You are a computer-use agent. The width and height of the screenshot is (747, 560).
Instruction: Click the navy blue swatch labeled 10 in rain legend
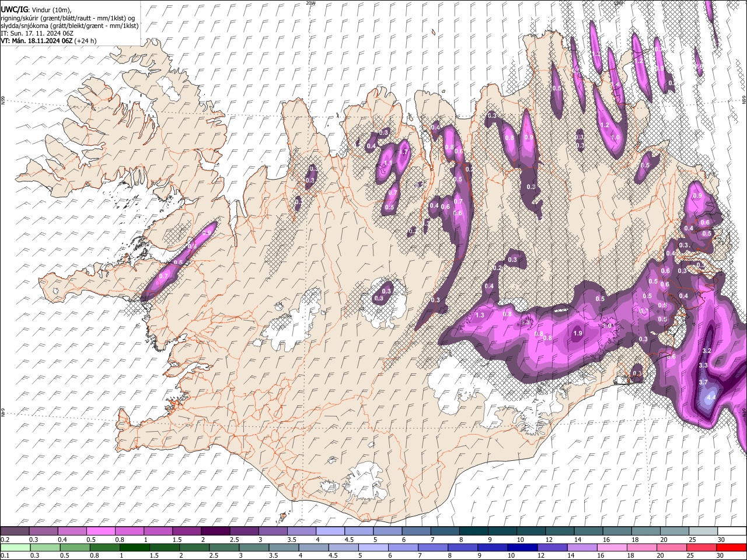click(x=522, y=547)
